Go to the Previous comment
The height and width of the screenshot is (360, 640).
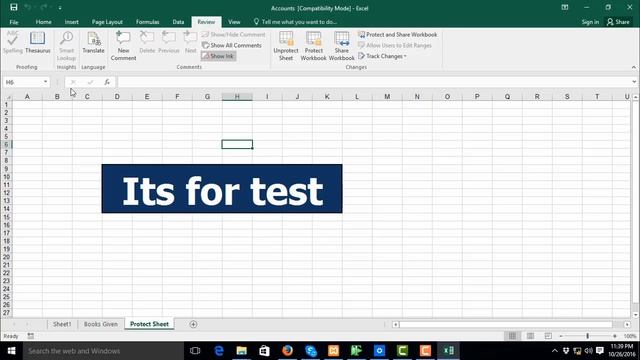click(x=169, y=42)
